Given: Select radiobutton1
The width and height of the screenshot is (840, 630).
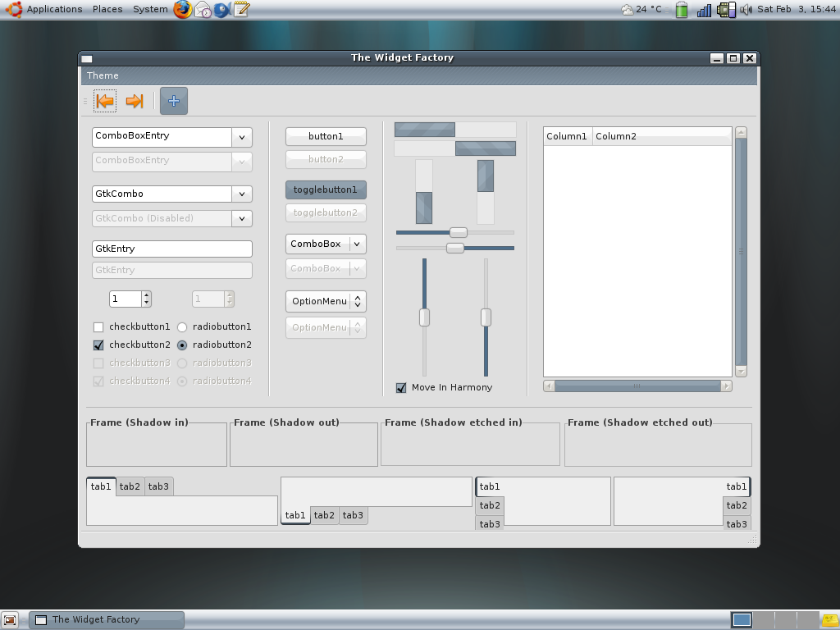Looking at the screenshot, I should pos(182,326).
